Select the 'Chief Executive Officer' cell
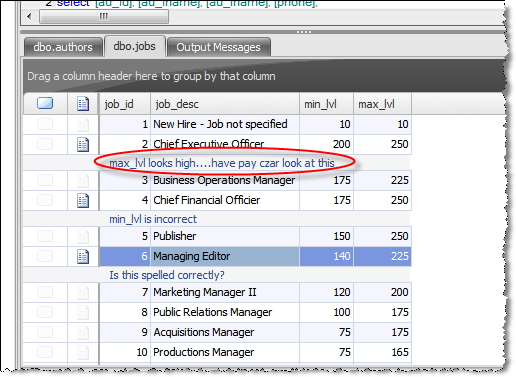The image size is (516, 377). coord(225,144)
